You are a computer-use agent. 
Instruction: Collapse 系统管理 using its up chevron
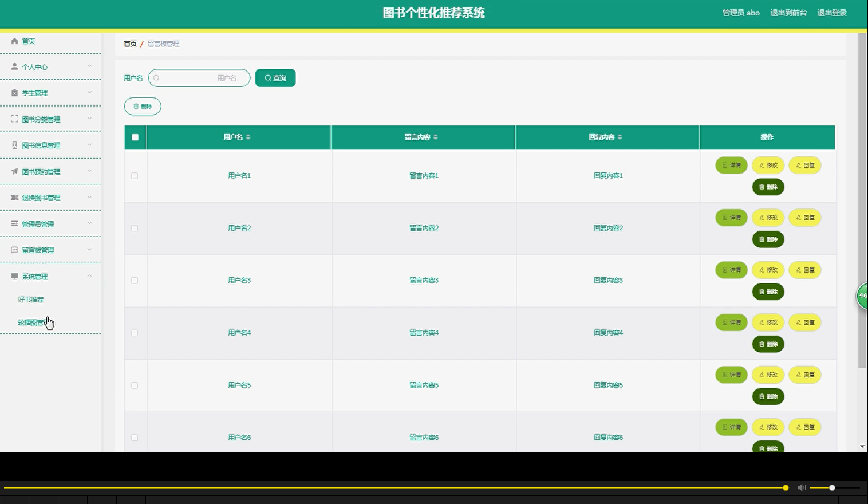[89, 275]
